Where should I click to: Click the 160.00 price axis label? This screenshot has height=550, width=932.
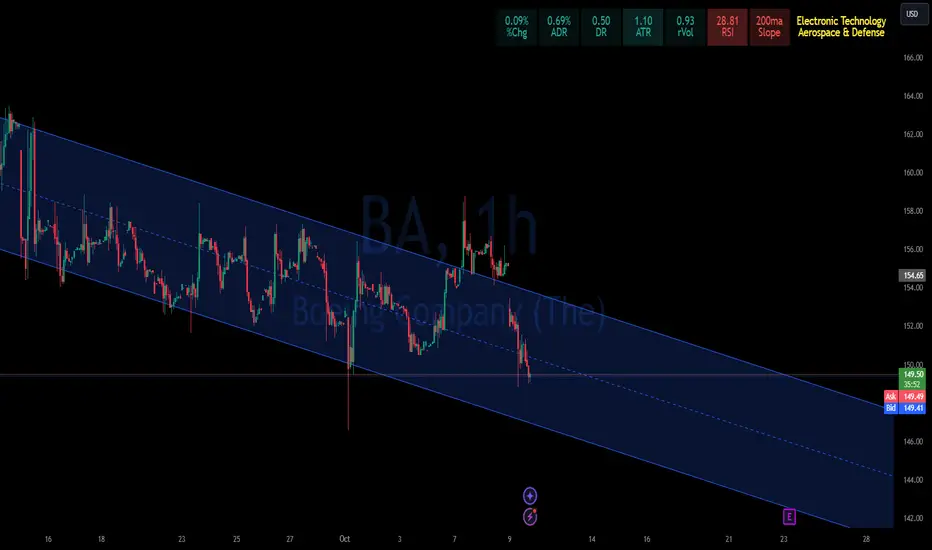point(913,172)
